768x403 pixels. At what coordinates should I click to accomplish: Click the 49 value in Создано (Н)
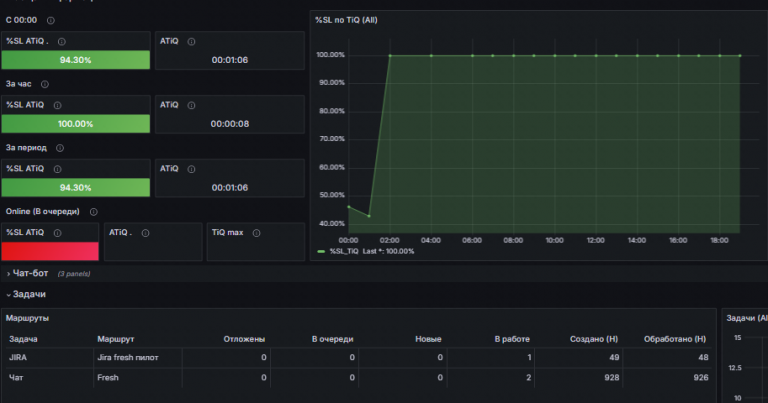click(614, 357)
